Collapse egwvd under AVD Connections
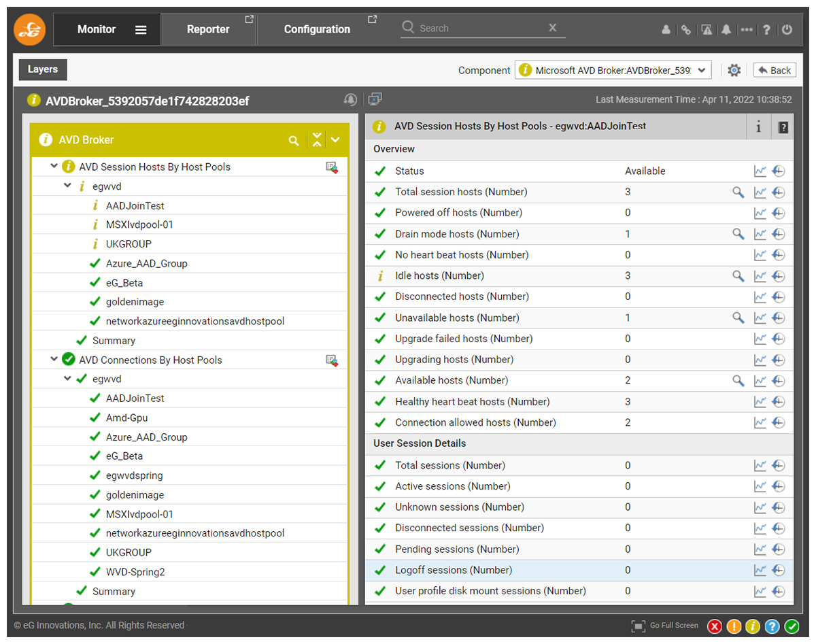 tap(67, 379)
